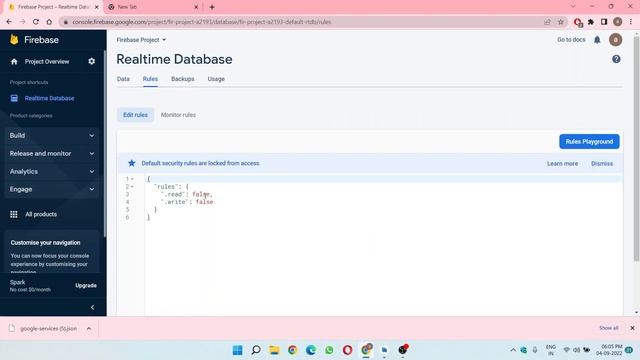Dismiss the default security rules banner

(x=602, y=164)
